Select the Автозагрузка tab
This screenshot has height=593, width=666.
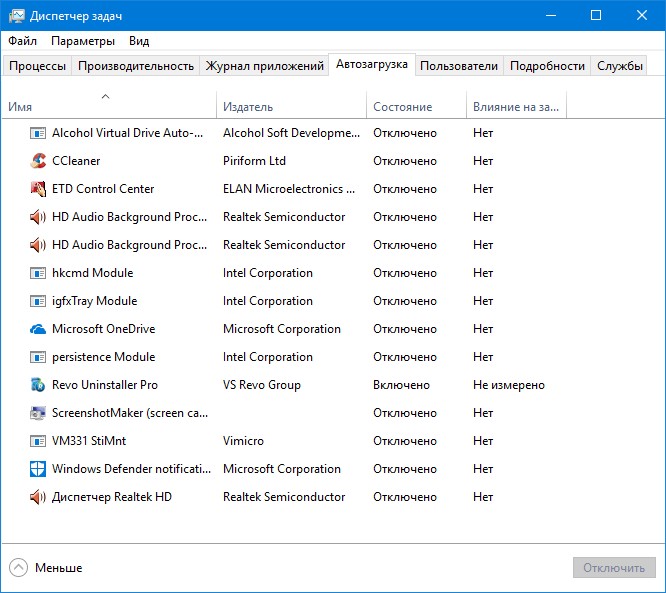coord(372,64)
